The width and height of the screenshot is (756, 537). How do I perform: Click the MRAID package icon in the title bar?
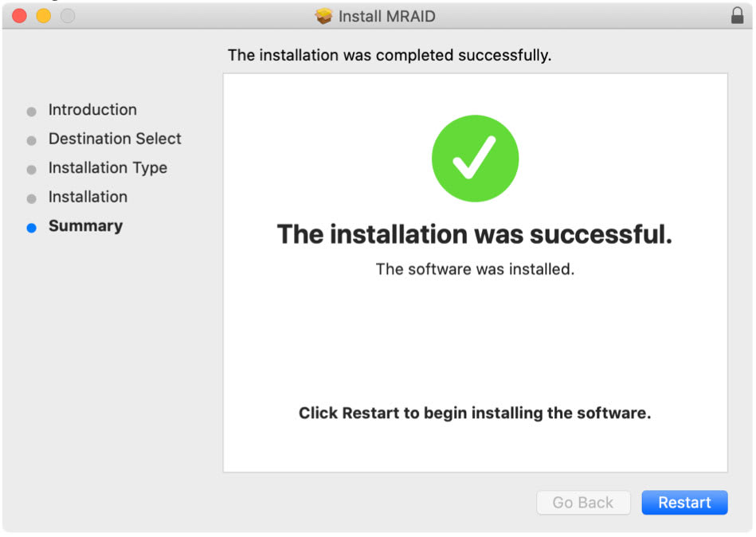pyautogui.click(x=322, y=15)
